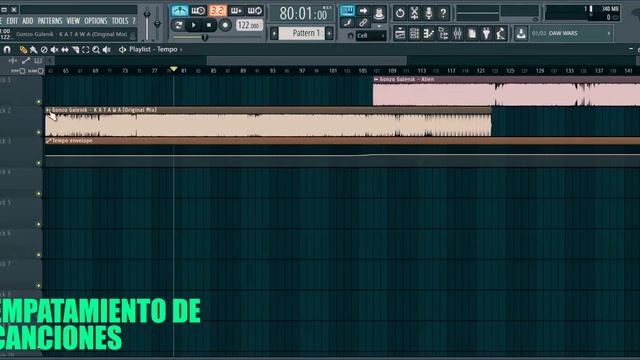This screenshot has width=640, height=360.
Task: Open the EDIT menu
Action: [12, 21]
